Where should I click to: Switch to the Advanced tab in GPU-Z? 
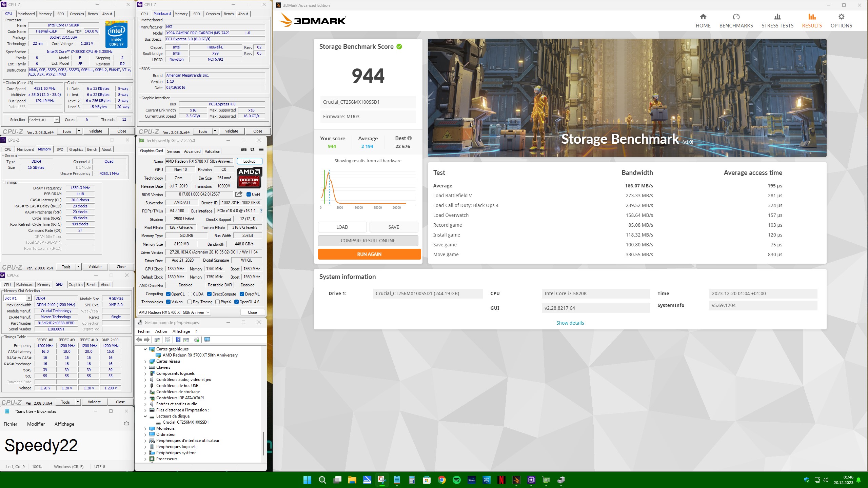192,151
